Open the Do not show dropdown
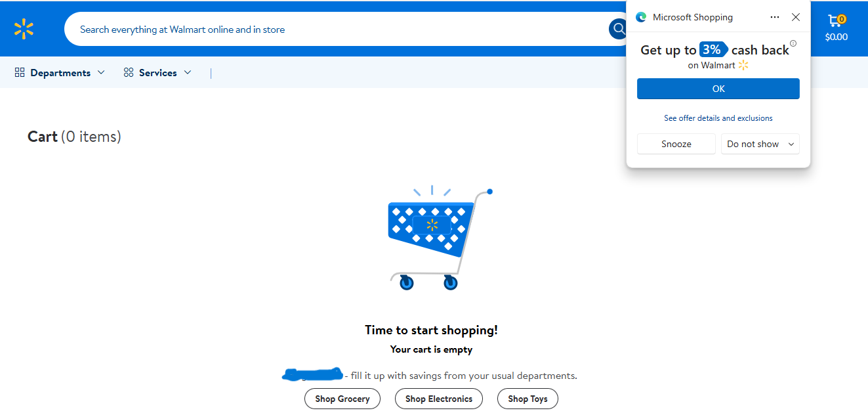The image size is (868, 419). point(760,144)
